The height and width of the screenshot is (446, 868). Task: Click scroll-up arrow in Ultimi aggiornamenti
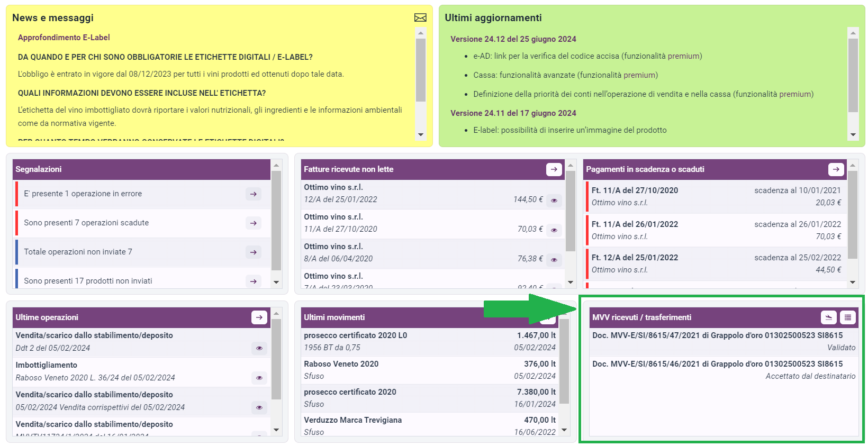point(853,33)
